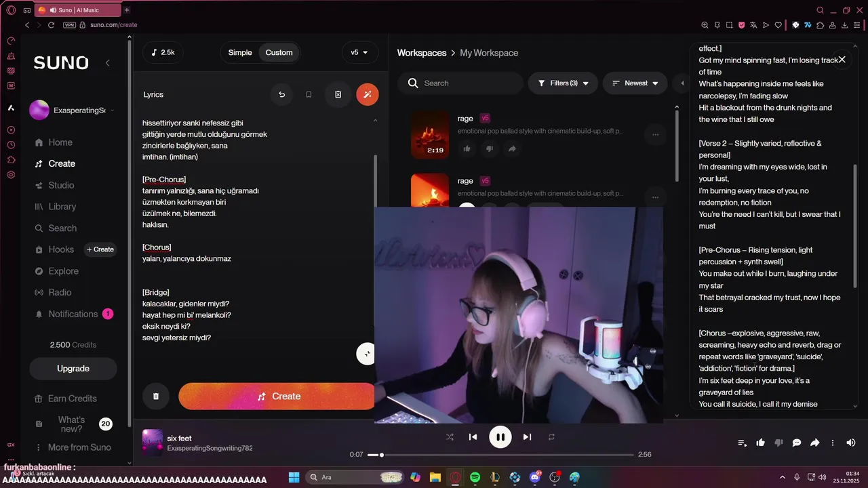The height and width of the screenshot is (488, 868).
Task: Click the Upgrade button
Action: click(73, 369)
